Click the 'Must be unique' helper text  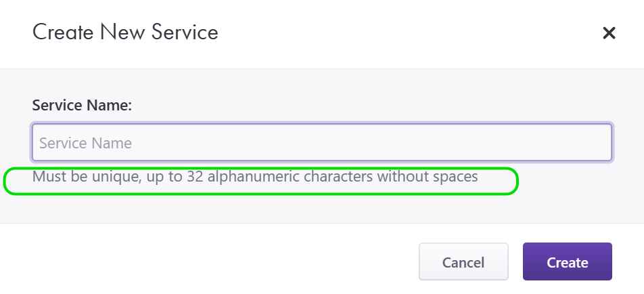255,177
